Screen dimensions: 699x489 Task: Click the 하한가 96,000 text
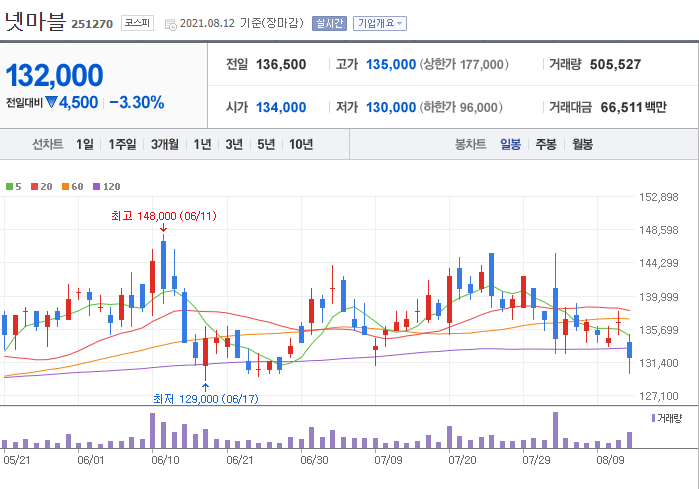click(x=461, y=107)
